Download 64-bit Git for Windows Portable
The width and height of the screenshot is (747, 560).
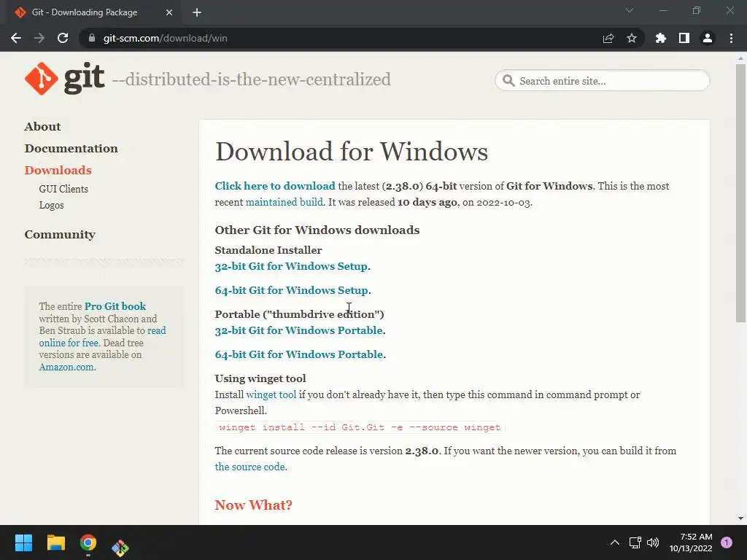298,354
